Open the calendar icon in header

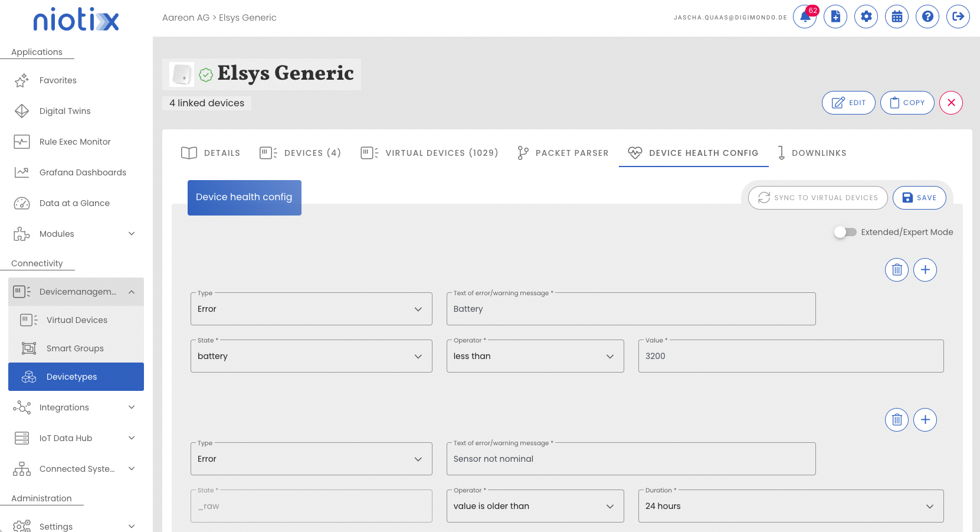pyautogui.click(x=897, y=17)
